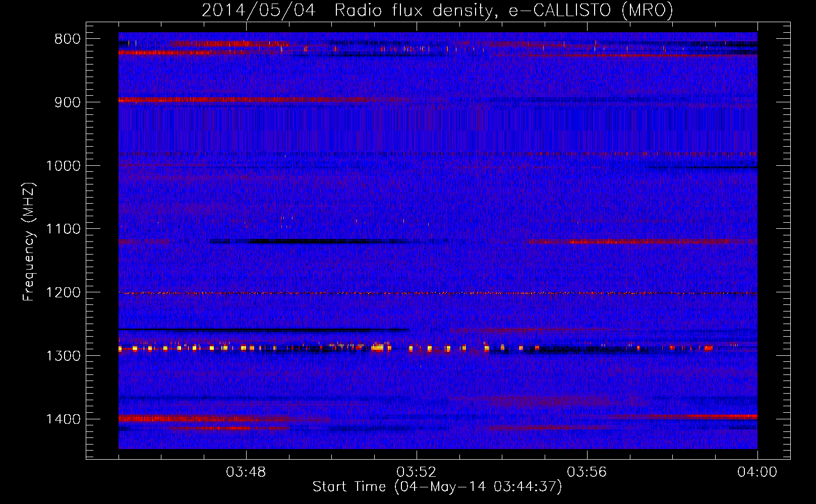Click the 800 frequency tick label
The width and height of the screenshot is (816, 504).
(68, 39)
